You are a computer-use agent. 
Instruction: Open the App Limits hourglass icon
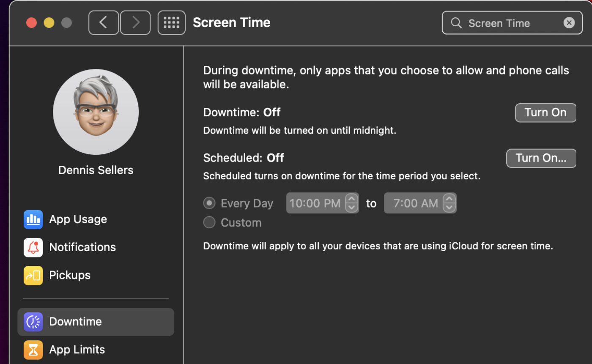(x=33, y=350)
